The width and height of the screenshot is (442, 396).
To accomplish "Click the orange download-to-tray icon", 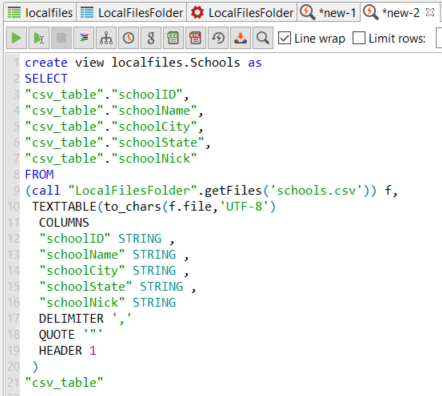I will click(240, 38).
